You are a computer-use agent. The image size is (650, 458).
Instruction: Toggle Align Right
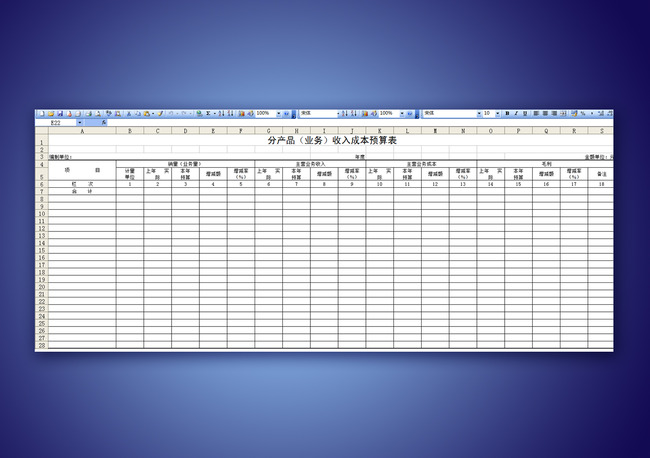(x=554, y=114)
